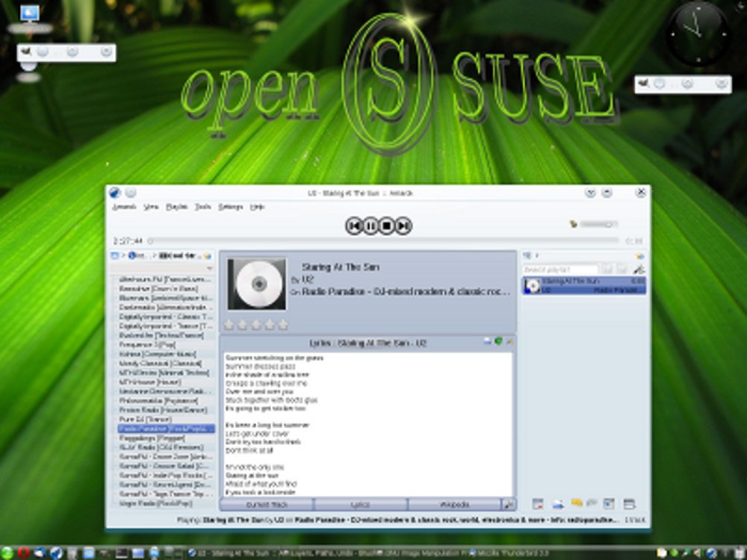Click the show active track icon
The height and width of the screenshot is (560, 747).
609,504
